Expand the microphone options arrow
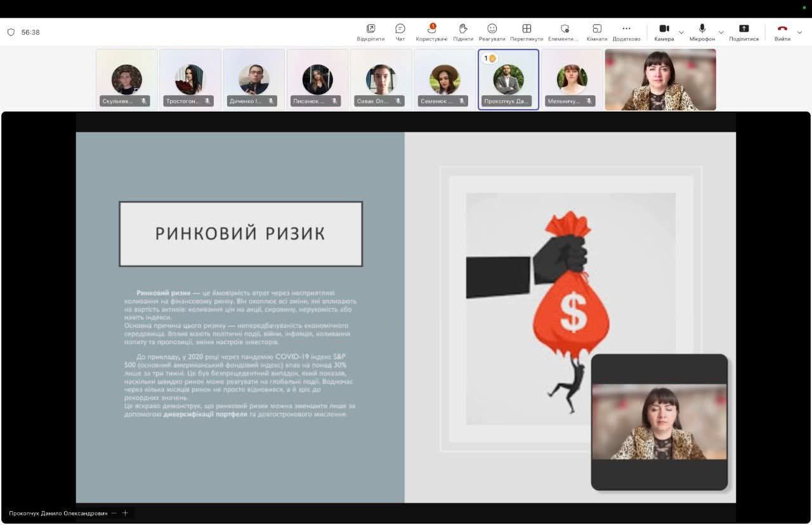The width and height of the screenshot is (812, 525). [x=721, y=32]
